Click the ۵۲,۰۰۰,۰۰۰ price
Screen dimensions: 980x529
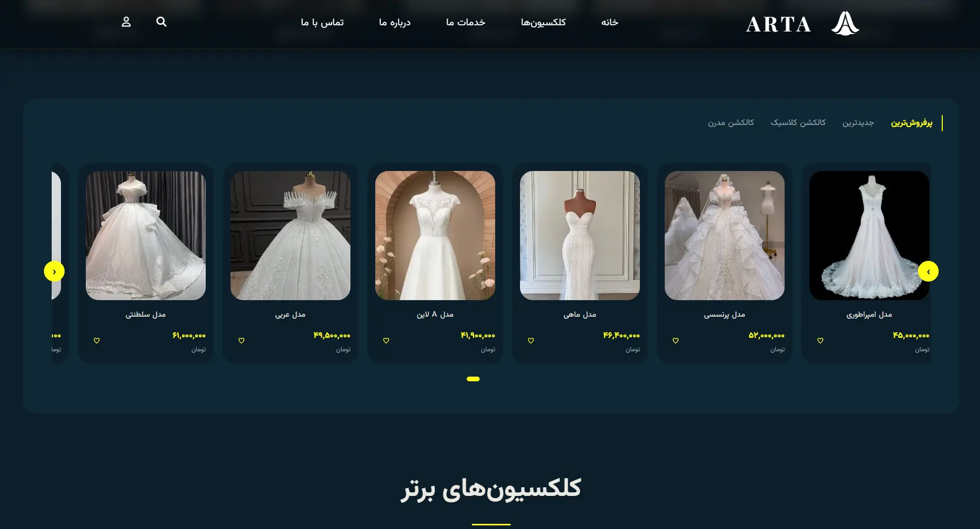(x=767, y=335)
